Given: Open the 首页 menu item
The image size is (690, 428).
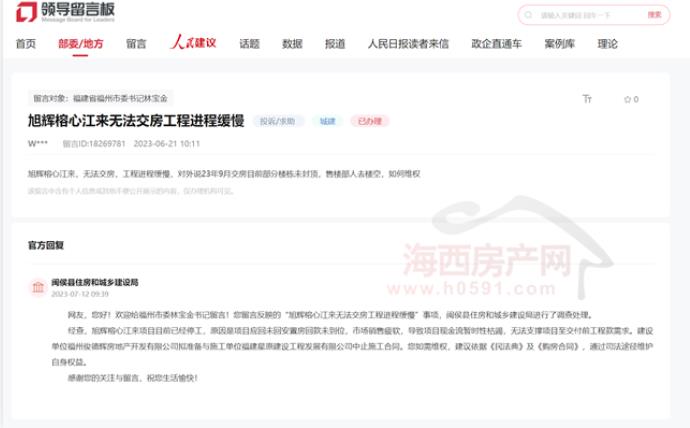Looking at the screenshot, I should (26, 44).
